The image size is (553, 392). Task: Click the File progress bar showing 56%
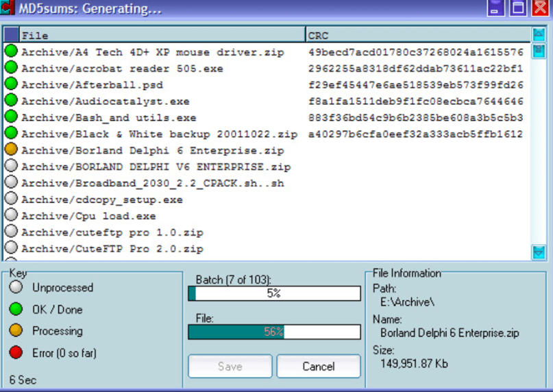[274, 332]
